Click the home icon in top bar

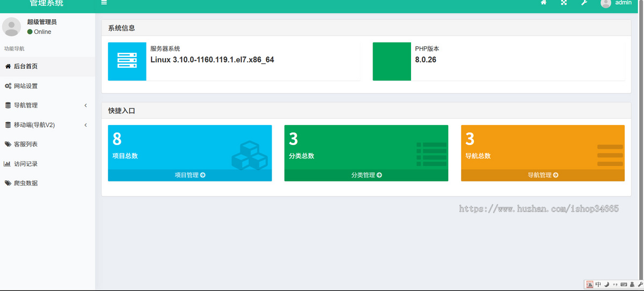544,3
